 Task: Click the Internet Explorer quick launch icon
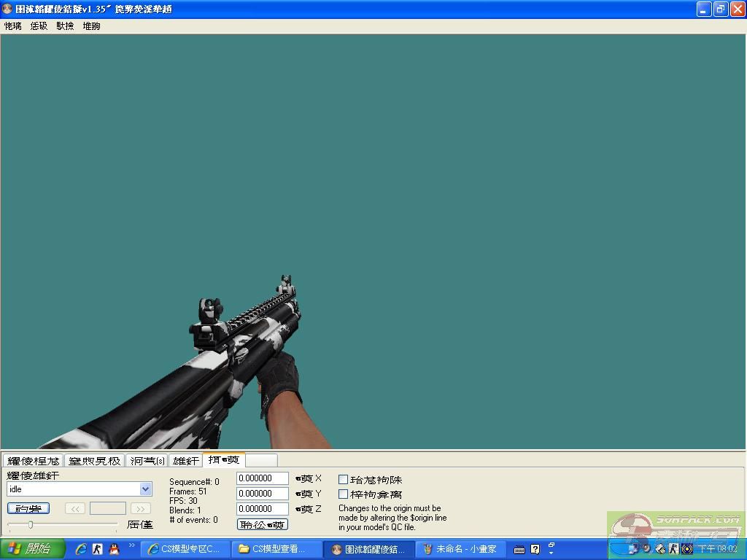point(81,549)
